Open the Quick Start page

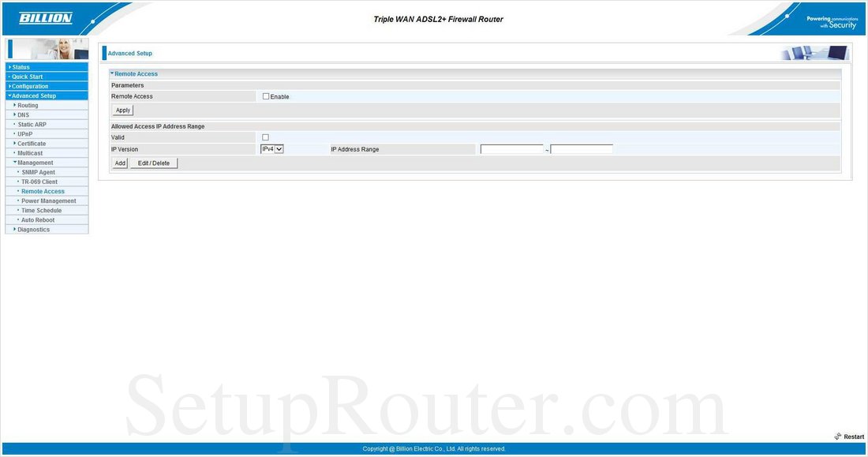pyautogui.click(x=27, y=76)
